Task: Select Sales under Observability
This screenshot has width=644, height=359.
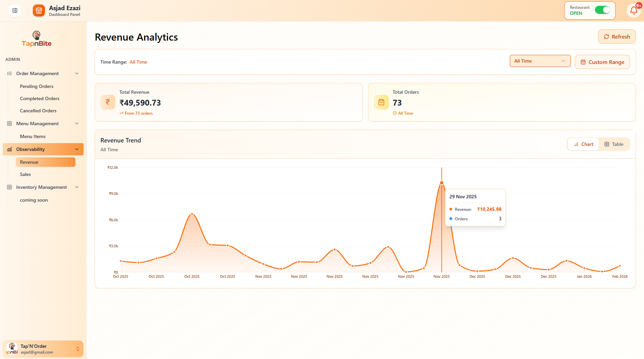Action: coord(25,174)
